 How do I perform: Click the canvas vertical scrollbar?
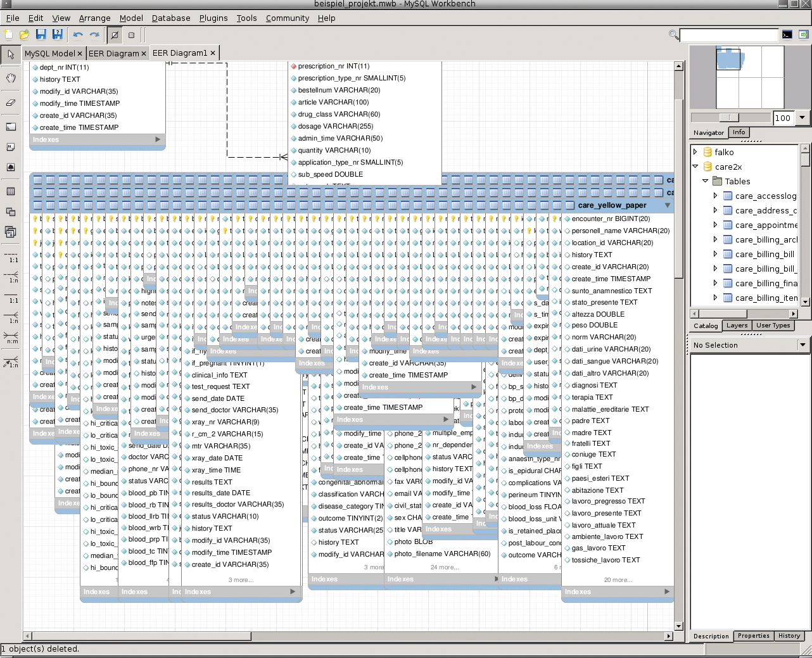(679, 187)
